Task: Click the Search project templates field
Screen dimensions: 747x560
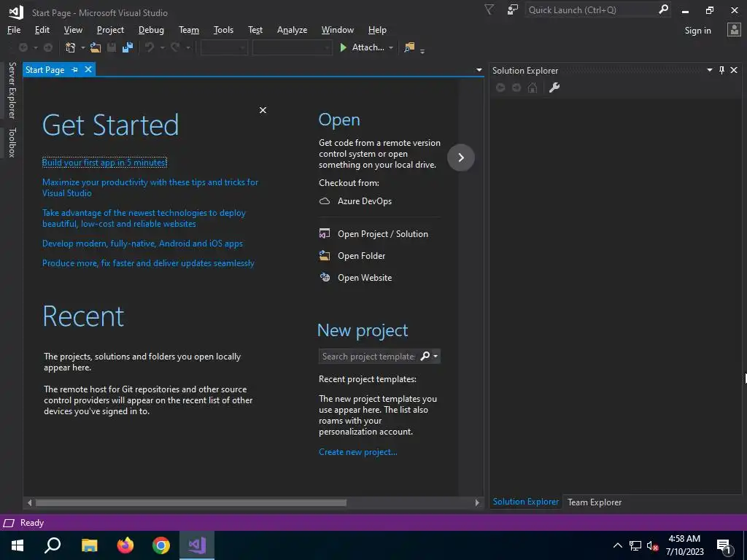Action: point(368,356)
